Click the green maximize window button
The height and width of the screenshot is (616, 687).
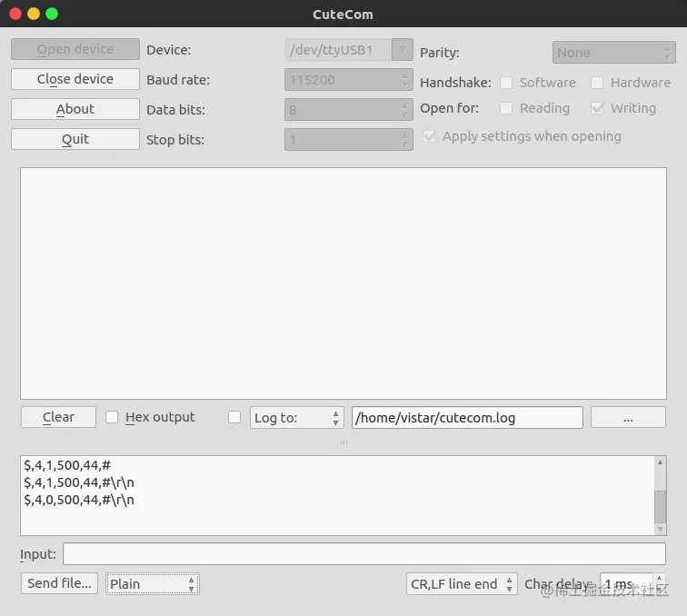52,14
